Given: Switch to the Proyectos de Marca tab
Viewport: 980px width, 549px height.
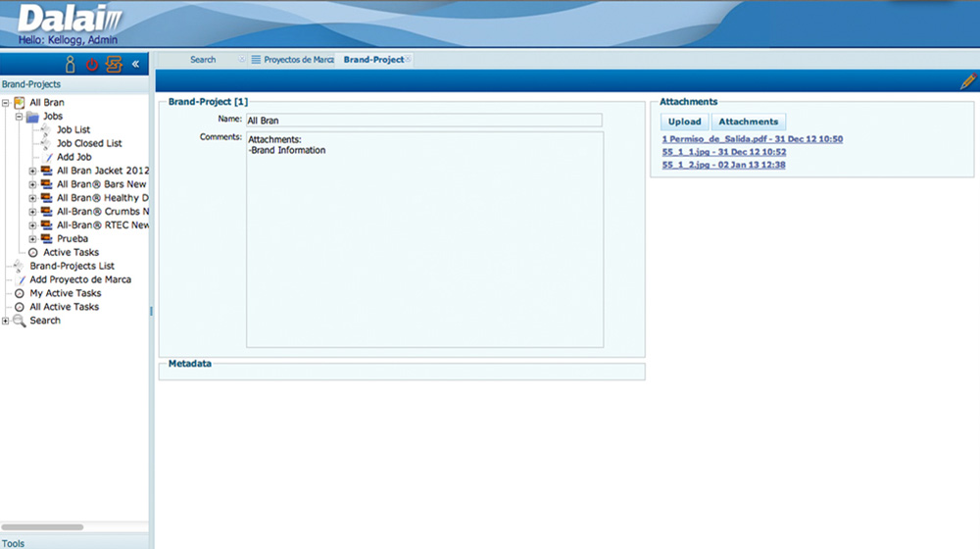Looking at the screenshot, I should (298, 60).
